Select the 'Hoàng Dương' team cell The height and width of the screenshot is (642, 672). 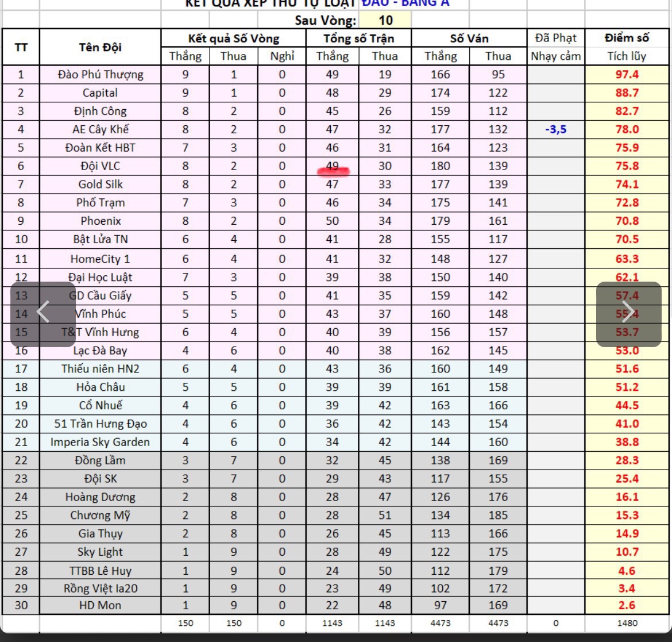pyautogui.click(x=101, y=497)
